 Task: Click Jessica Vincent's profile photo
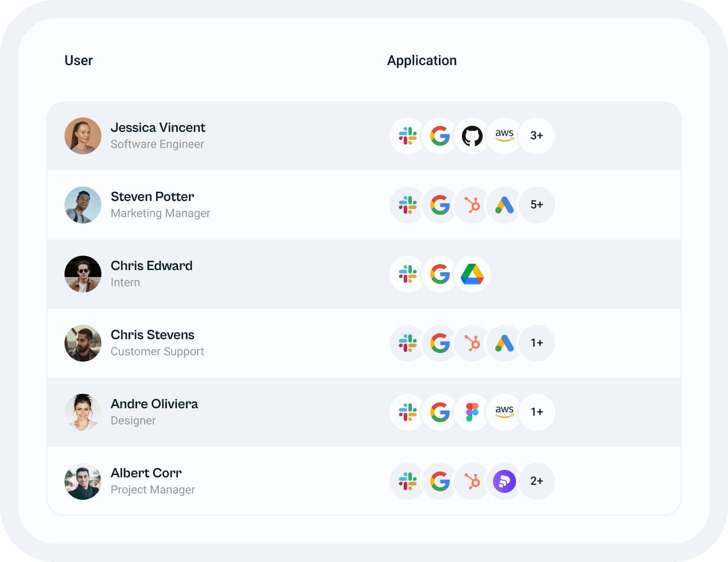coord(83,136)
